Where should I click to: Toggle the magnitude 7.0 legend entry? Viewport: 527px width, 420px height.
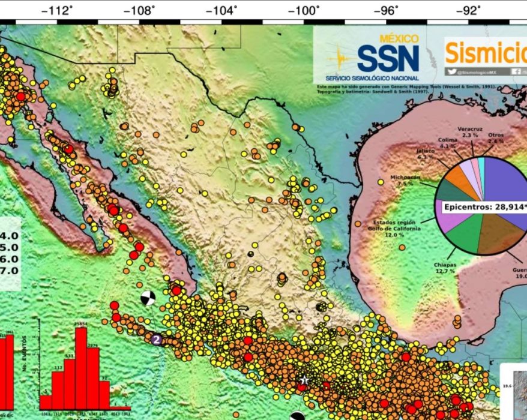click(x=8, y=270)
